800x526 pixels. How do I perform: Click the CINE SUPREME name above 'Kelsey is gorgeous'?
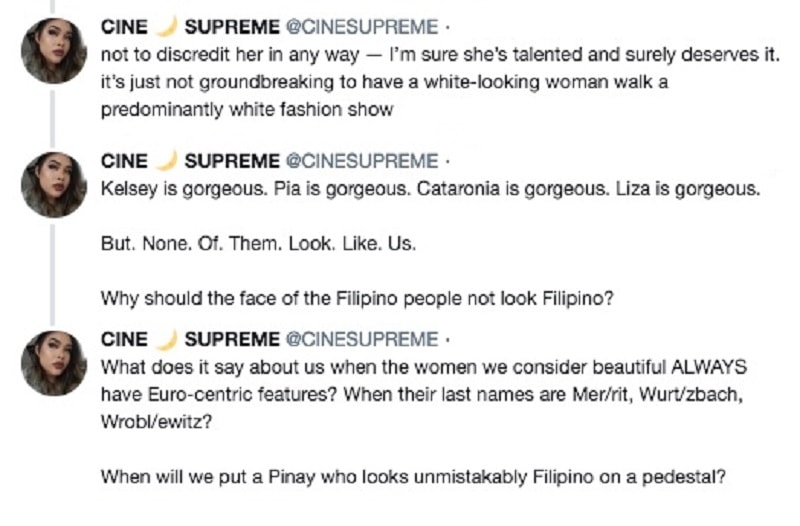190,161
